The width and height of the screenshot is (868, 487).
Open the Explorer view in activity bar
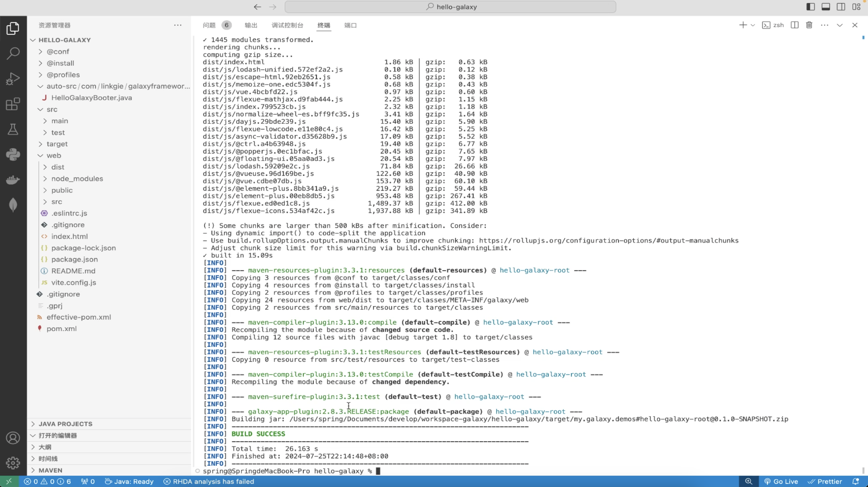(13, 28)
